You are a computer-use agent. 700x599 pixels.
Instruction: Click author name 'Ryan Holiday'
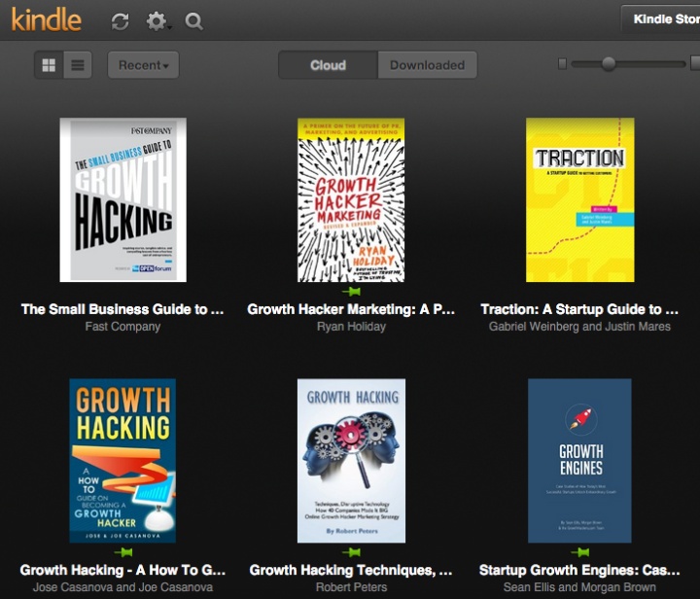coord(351,327)
